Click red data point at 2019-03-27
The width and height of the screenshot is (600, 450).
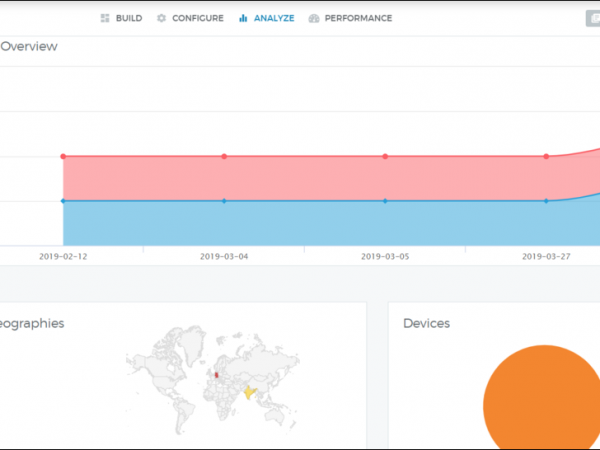coord(546,156)
